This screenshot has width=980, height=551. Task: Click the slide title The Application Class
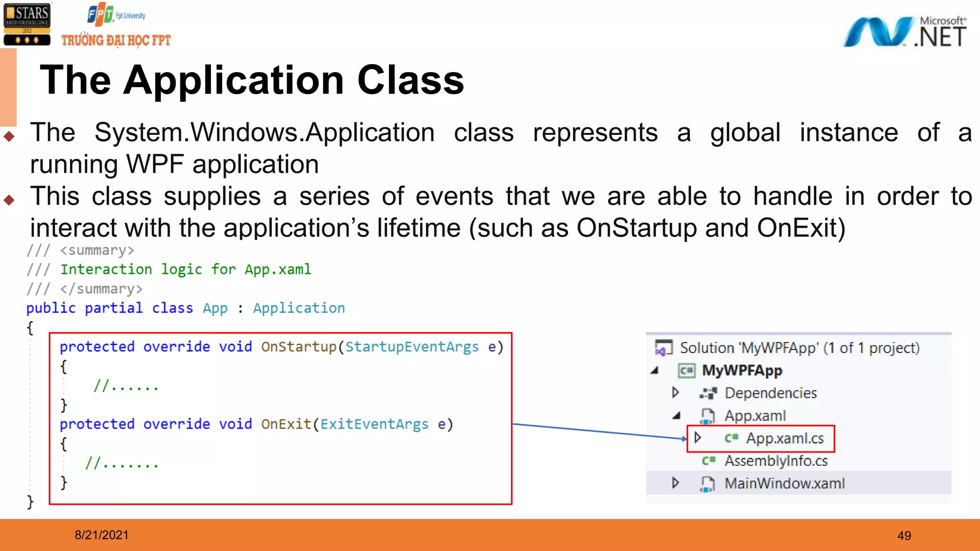(x=252, y=80)
